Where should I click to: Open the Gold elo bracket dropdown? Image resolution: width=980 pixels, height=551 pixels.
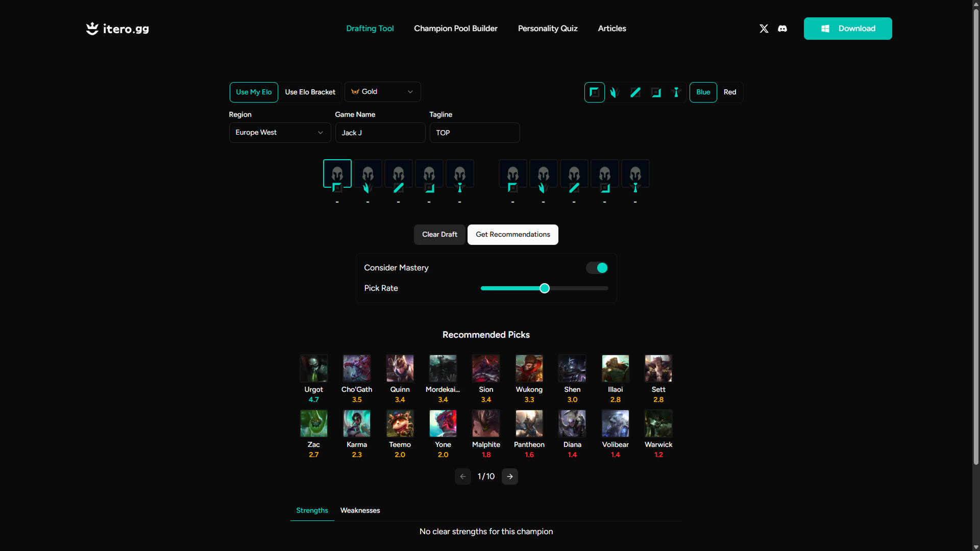tap(383, 92)
